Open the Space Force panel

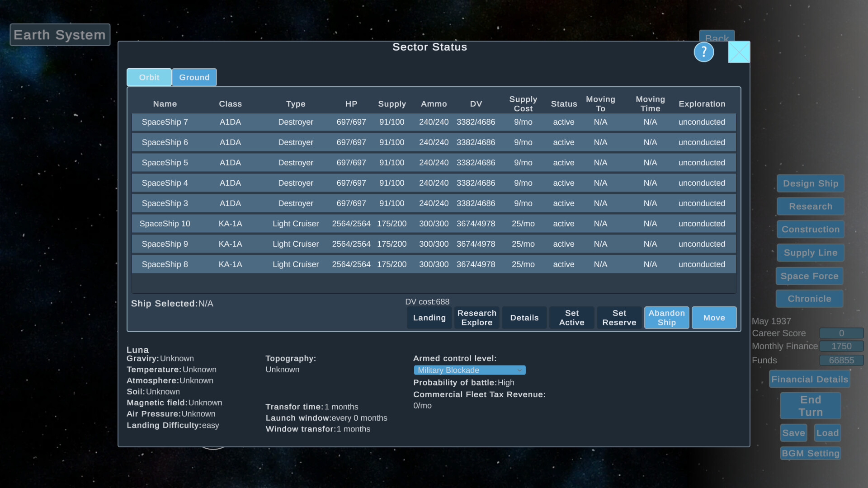[809, 276]
